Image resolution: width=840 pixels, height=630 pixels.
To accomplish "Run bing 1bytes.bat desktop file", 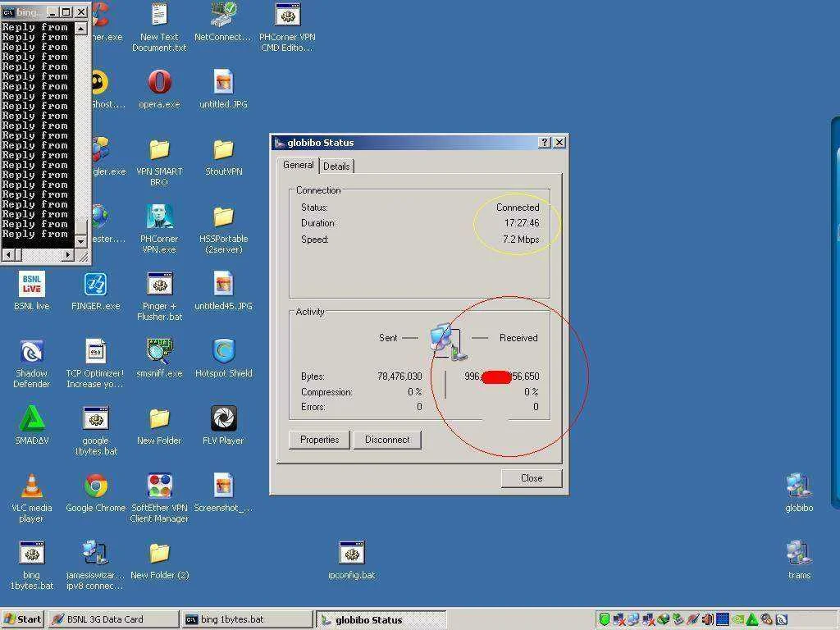I will 32,565.
